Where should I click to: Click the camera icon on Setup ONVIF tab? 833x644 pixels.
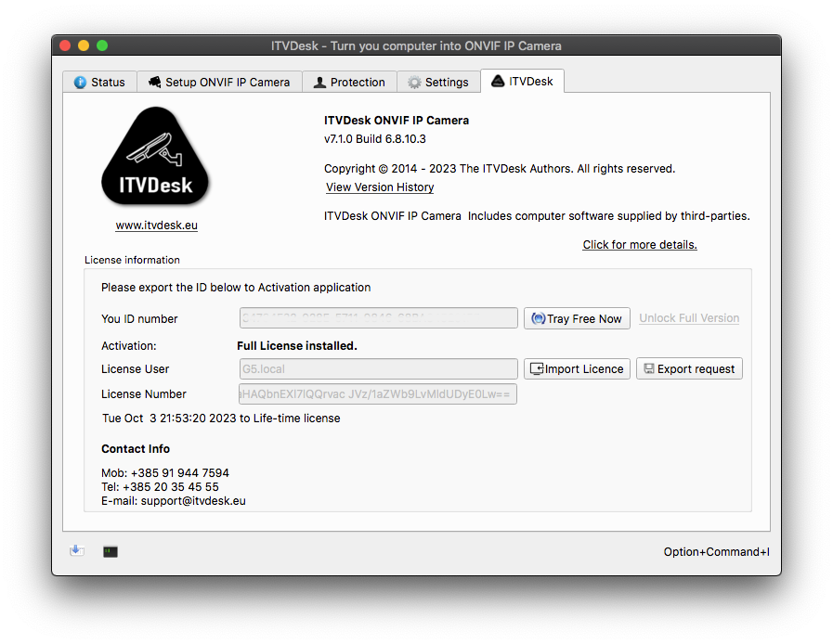[154, 82]
